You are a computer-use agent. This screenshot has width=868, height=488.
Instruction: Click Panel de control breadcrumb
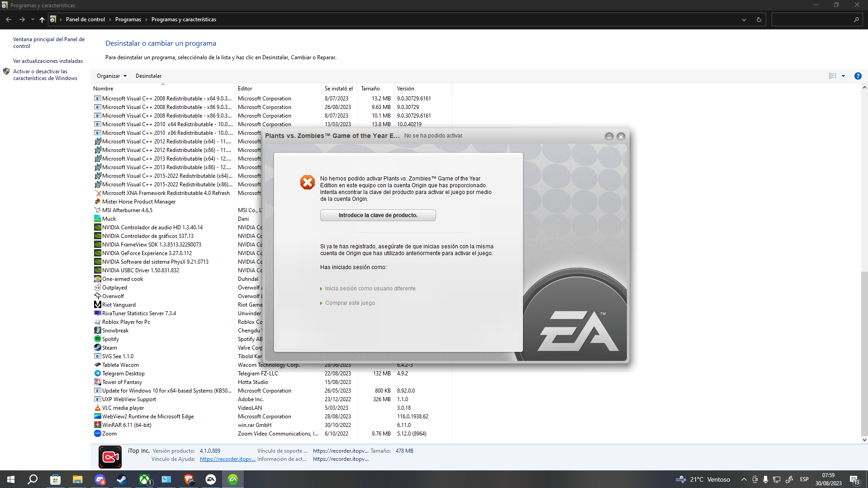pos(85,19)
